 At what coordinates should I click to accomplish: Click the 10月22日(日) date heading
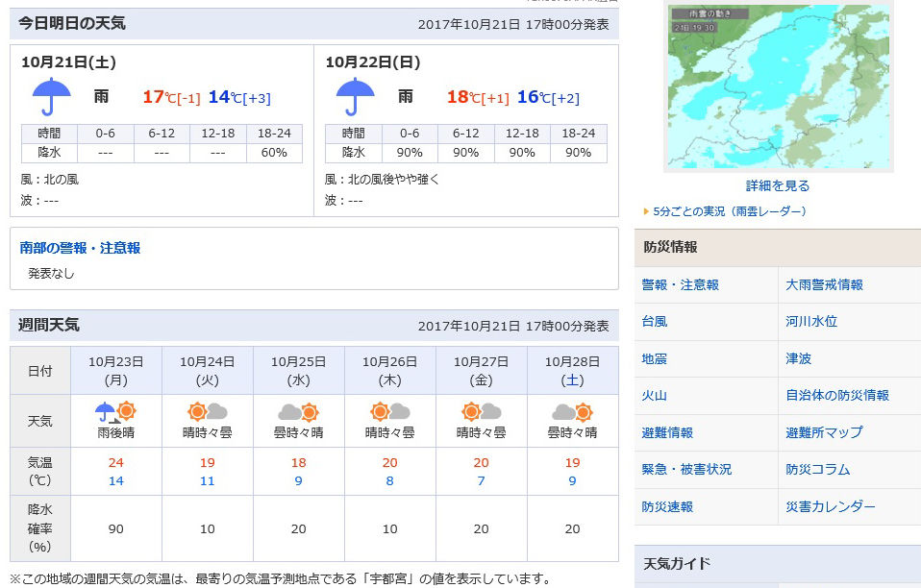coord(373,62)
